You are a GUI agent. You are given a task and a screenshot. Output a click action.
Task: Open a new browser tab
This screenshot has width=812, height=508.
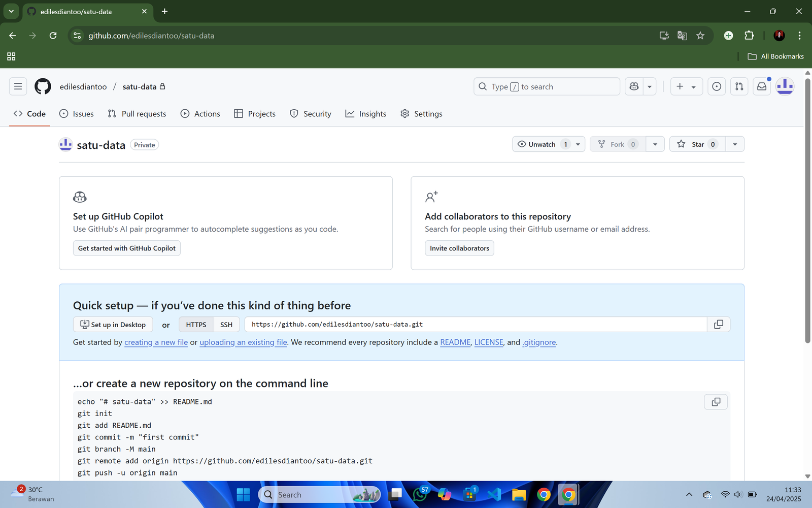pyautogui.click(x=164, y=11)
